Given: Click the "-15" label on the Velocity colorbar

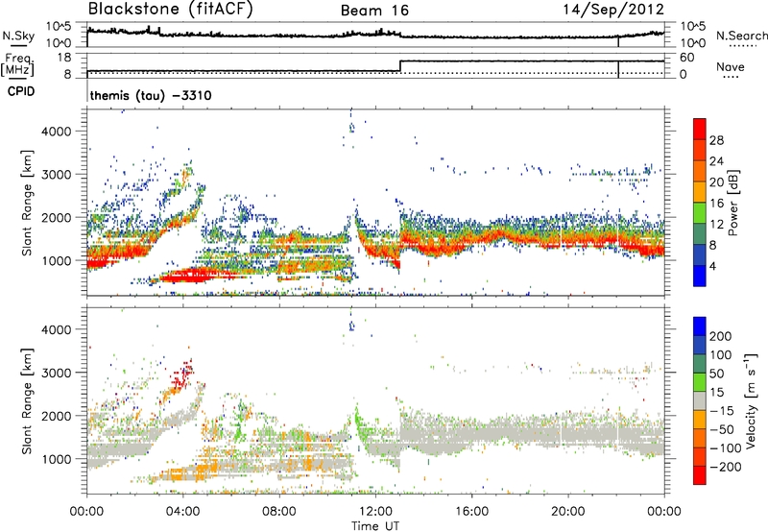Looking at the screenshot, I should [x=722, y=411].
